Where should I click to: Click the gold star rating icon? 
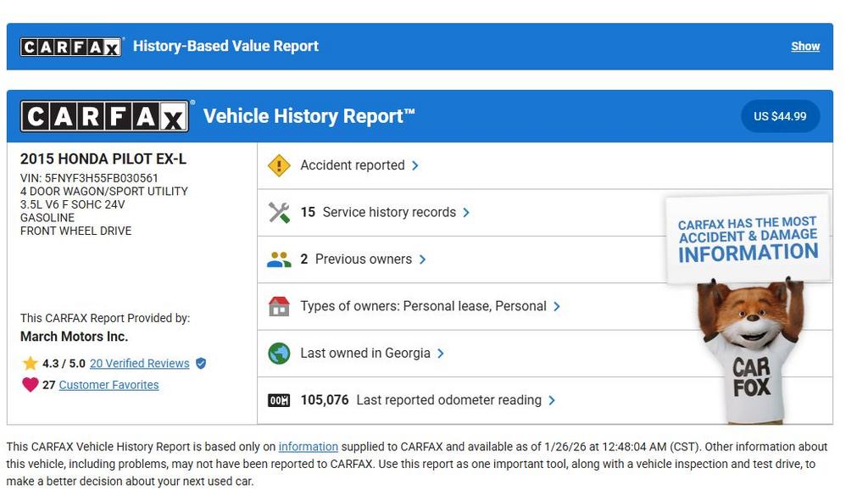coord(30,364)
